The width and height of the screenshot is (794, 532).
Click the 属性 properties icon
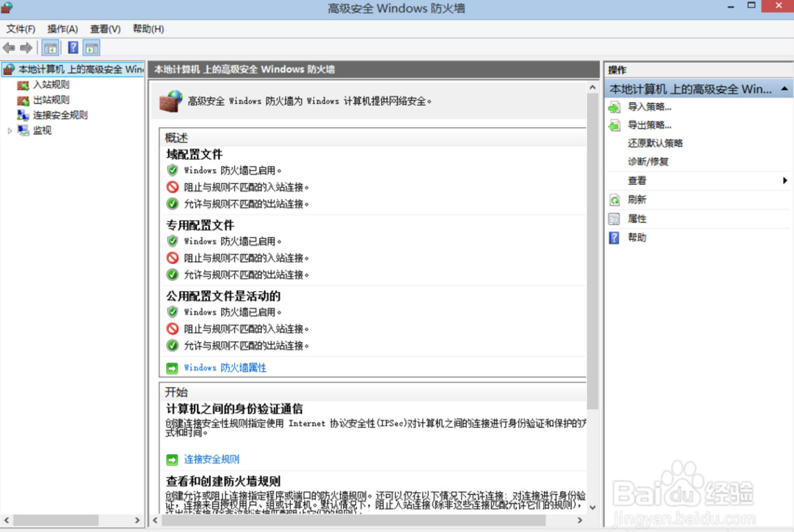(x=614, y=219)
